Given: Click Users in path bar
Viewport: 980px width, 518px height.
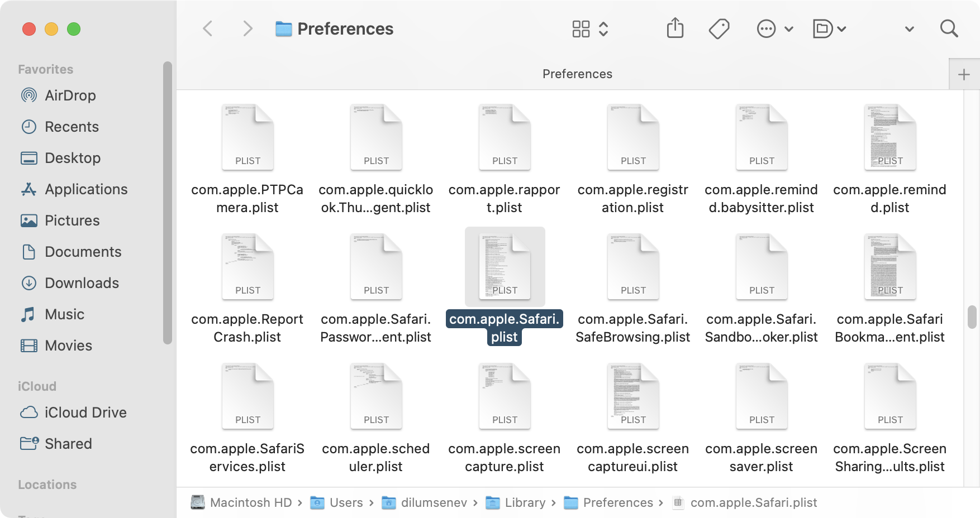Looking at the screenshot, I should click(336, 502).
